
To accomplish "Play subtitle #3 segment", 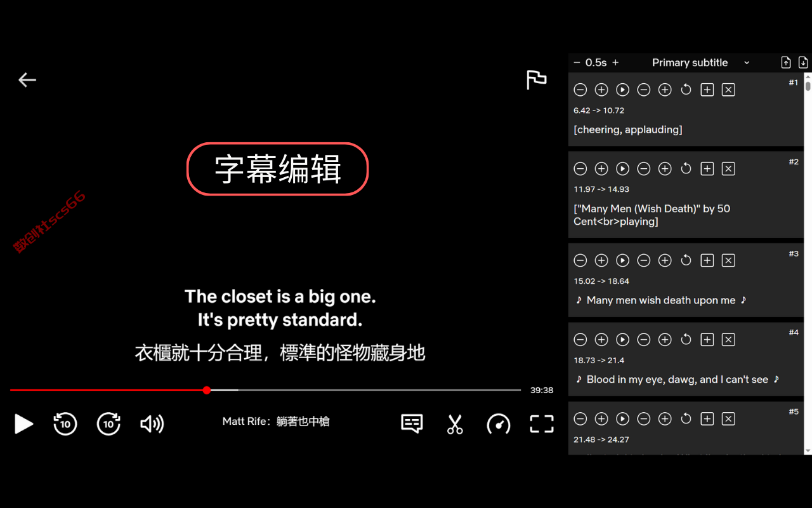I will pyautogui.click(x=623, y=260).
